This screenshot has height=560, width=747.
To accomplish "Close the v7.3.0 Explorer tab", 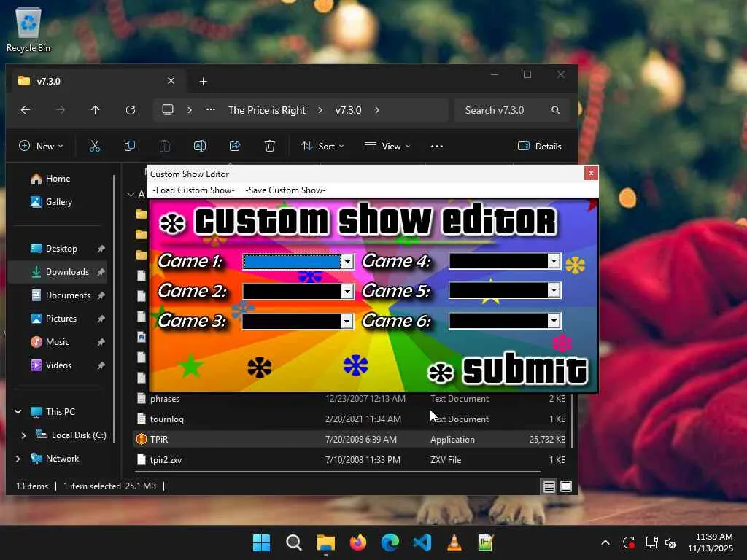I will [x=171, y=81].
